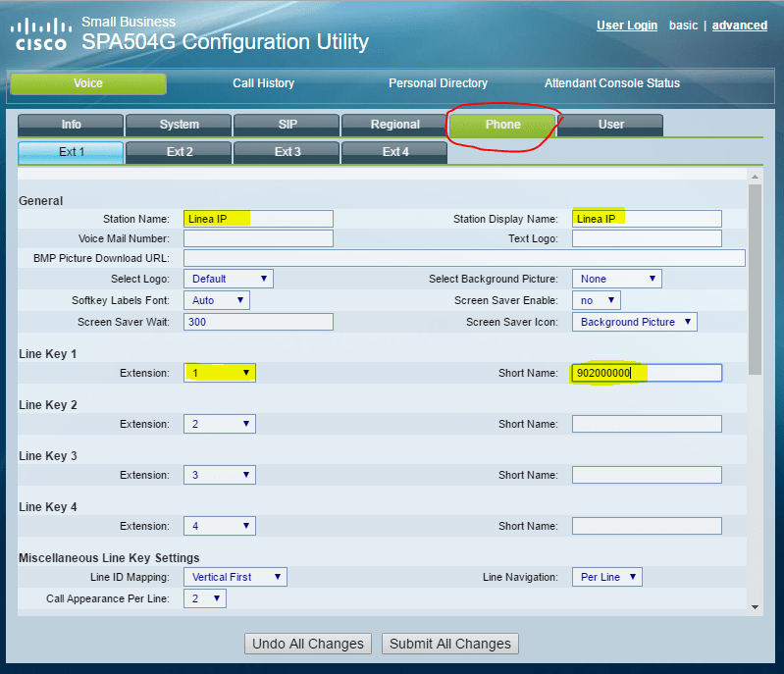This screenshot has height=674, width=784.
Task: Open Screen Saver Enable dropdown
Action: pyautogui.click(x=597, y=300)
